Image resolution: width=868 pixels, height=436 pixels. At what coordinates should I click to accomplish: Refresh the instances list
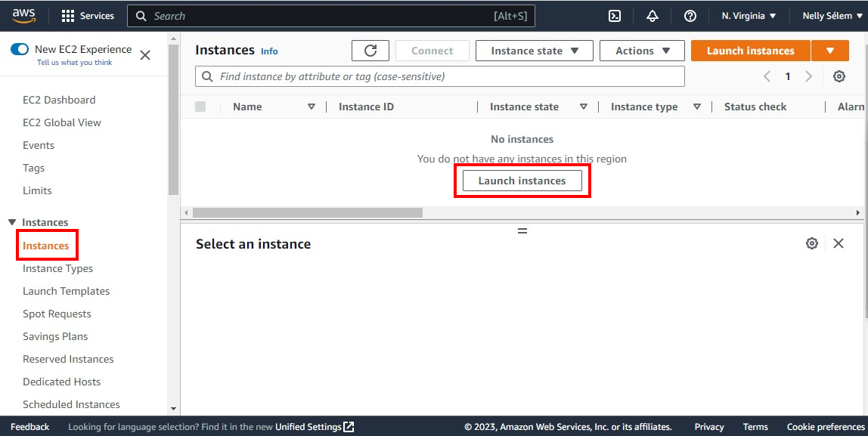tap(370, 51)
